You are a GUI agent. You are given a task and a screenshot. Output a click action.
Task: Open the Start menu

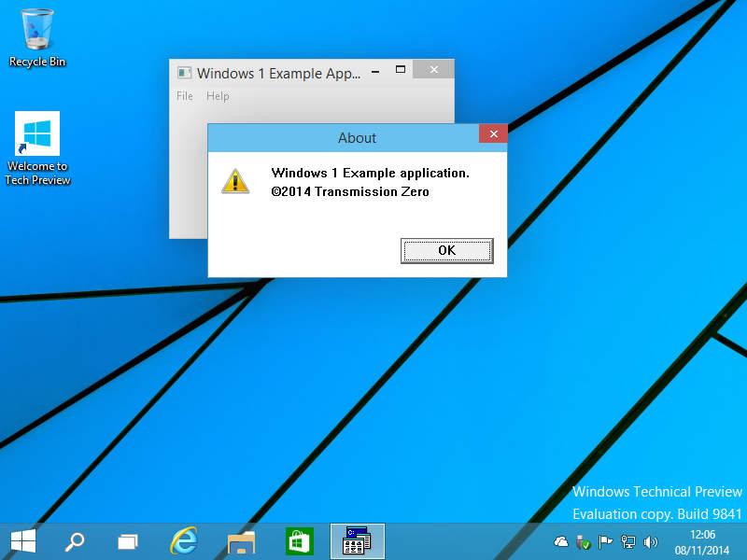[22, 541]
